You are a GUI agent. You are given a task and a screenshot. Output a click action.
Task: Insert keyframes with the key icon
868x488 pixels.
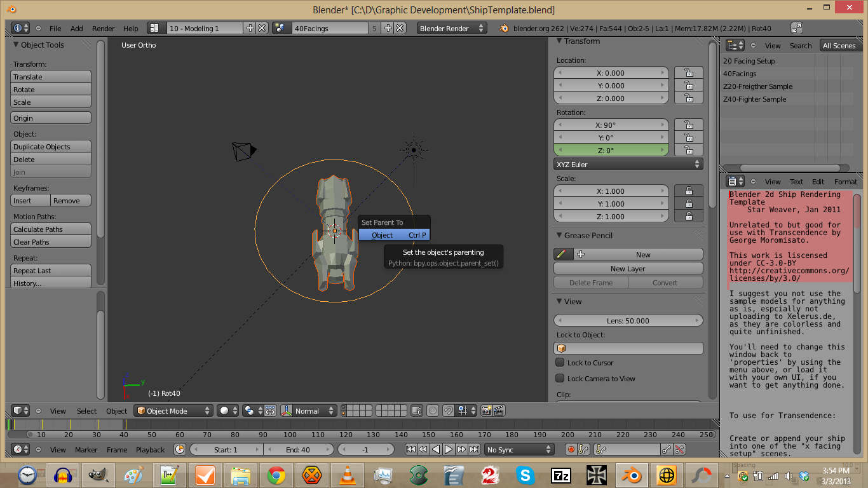666,449
